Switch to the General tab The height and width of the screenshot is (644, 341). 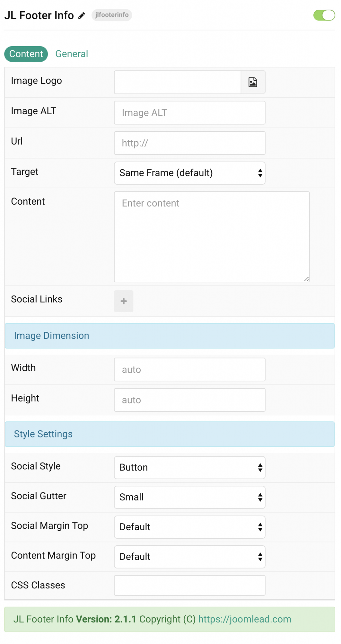point(72,54)
